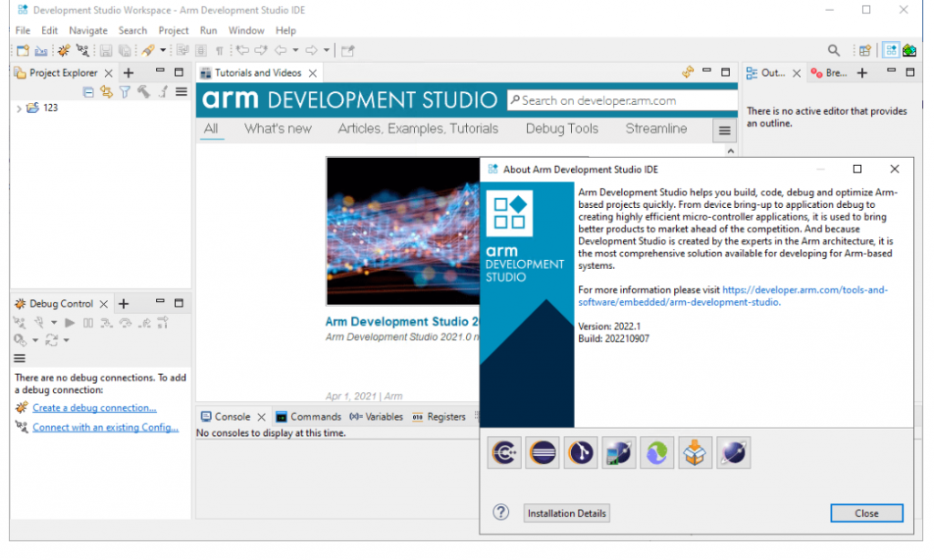Open the Forward navigation history dropdown arrow
This screenshot has height=560, width=934.
(x=327, y=51)
